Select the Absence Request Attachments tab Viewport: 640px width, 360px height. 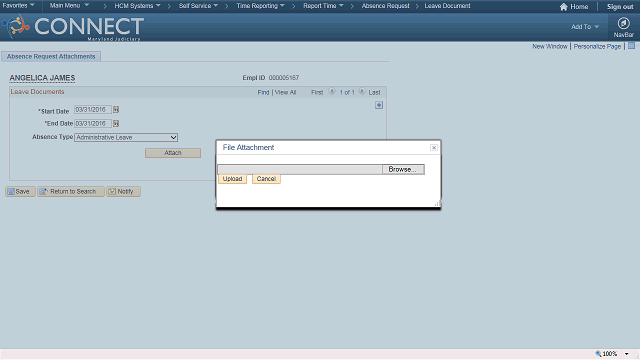(x=51, y=56)
